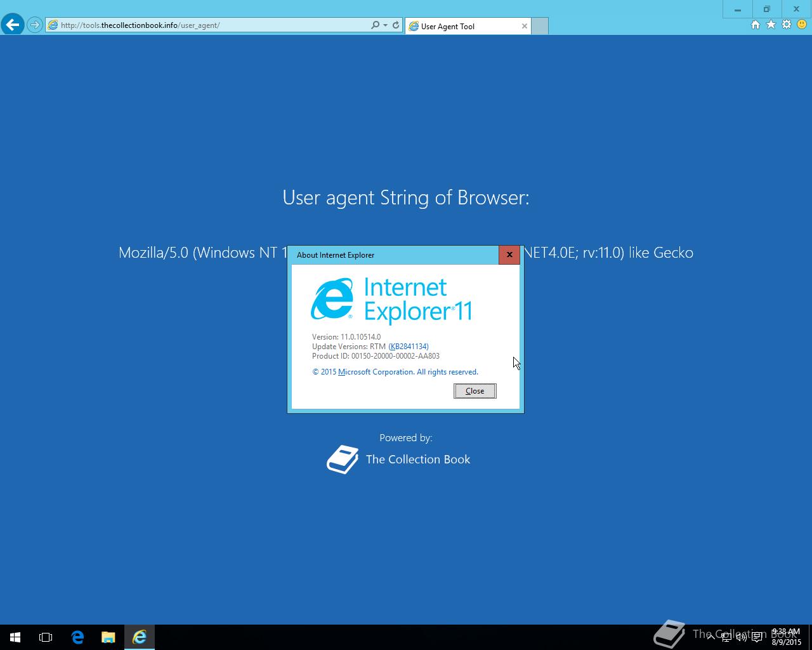Click the About Internet Explorer title bar
Screen dimensions: 812x650
tap(393, 255)
